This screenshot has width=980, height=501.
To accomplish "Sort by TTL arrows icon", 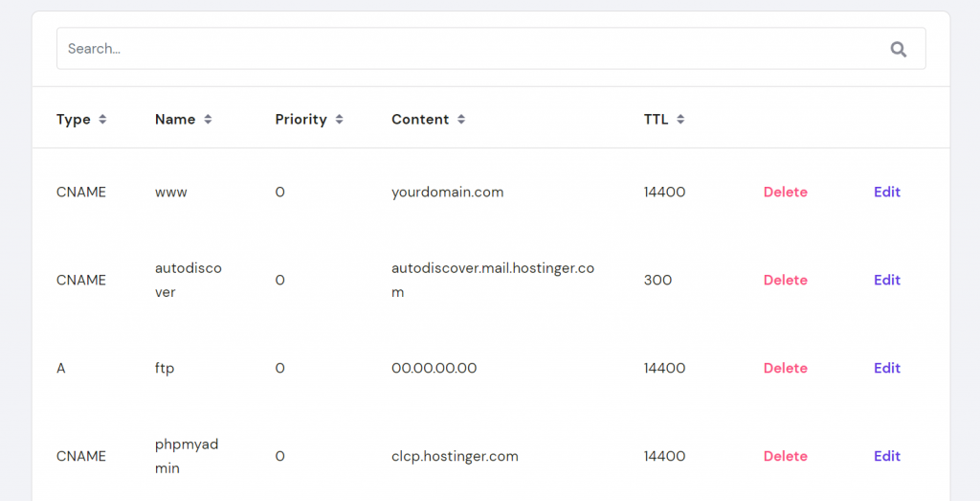I will pyautogui.click(x=680, y=120).
